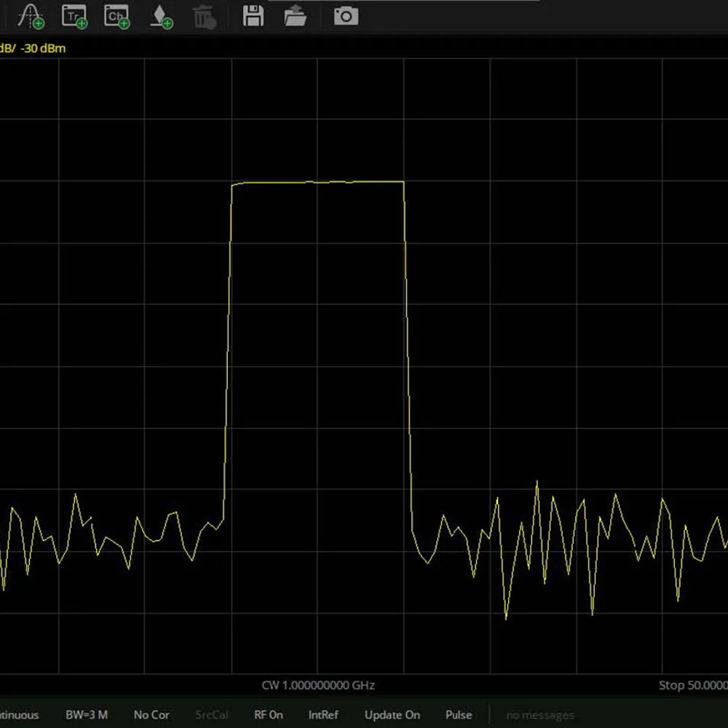Open the IntRef reference selector
Screen dimensions: 728x728
click(323, 715)
